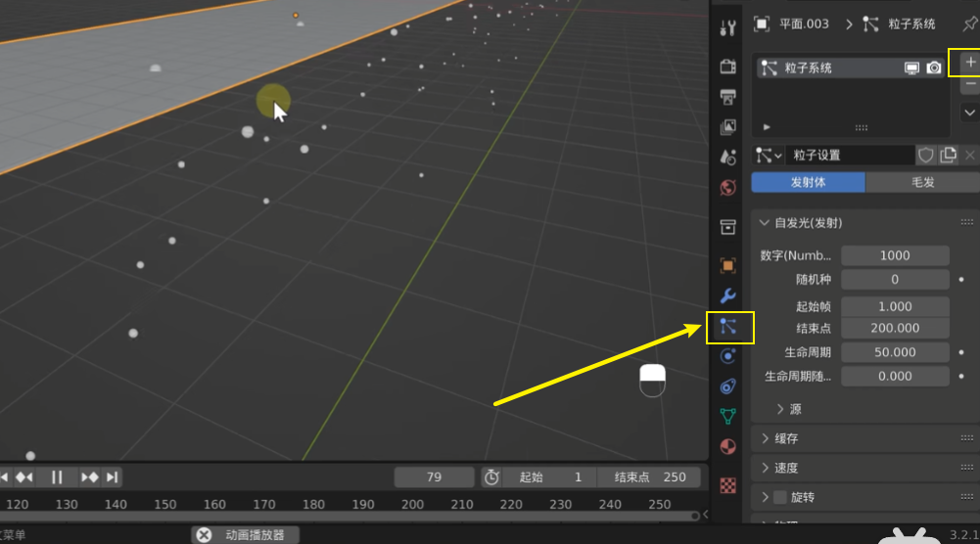This screenshot has height=544, width=980.
Task: Jump to the end frame
Action: click(112, 477)
